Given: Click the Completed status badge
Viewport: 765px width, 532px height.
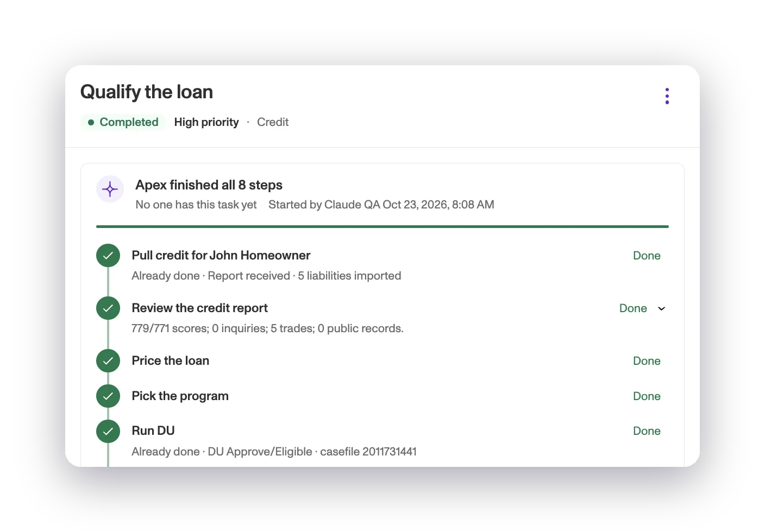Looking at the screenshot, I should click(x=123, y=122).
